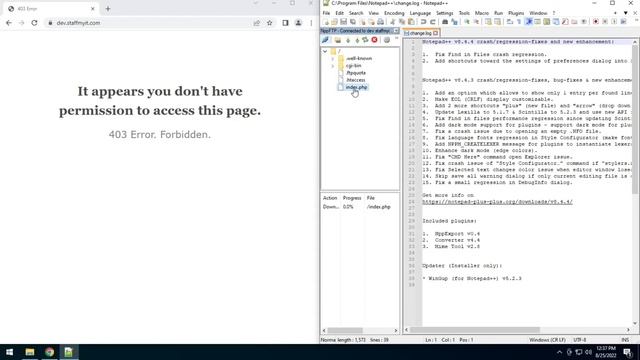Expand the cgi-bin folder

(332, 66)
